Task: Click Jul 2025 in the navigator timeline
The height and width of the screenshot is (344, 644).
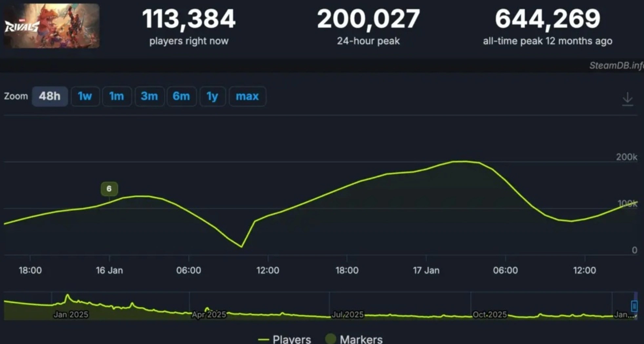Action: pyautogui.click(x=347, y=315)
